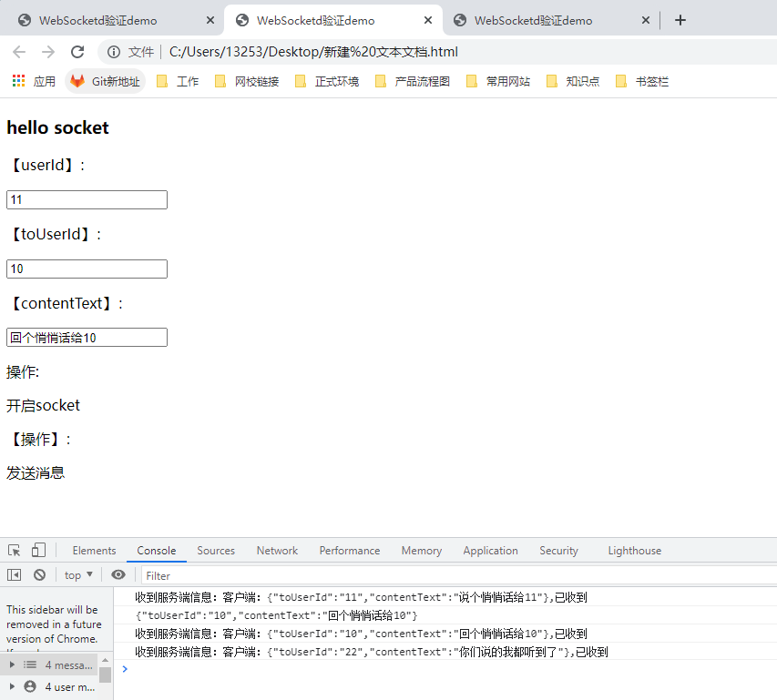Open live expression with the eye icon
The image size is (777, 700).
[x=118, y=574]
